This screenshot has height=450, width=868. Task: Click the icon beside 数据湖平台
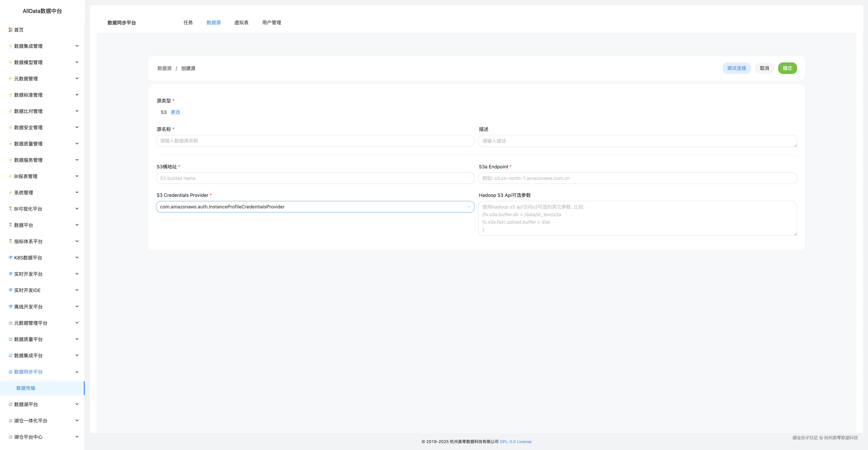click(x=11, y=404)
